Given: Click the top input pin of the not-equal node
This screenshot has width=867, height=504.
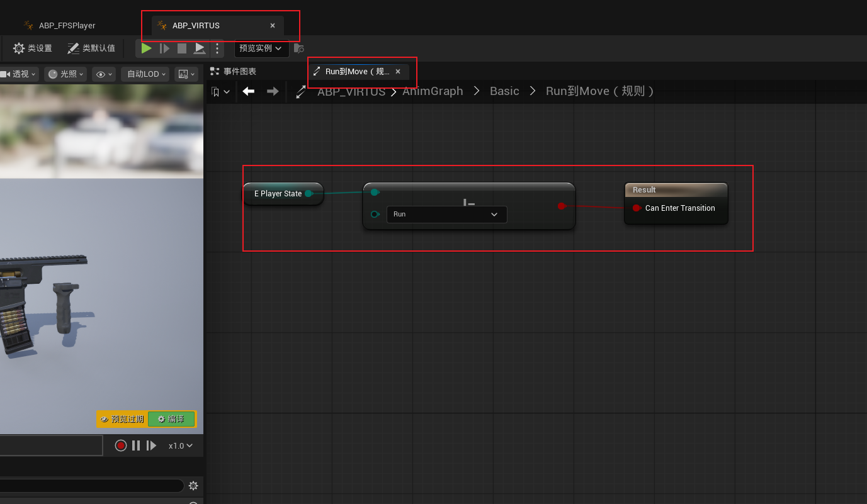Looking at the screenshot, I should [x=375, y=192].
